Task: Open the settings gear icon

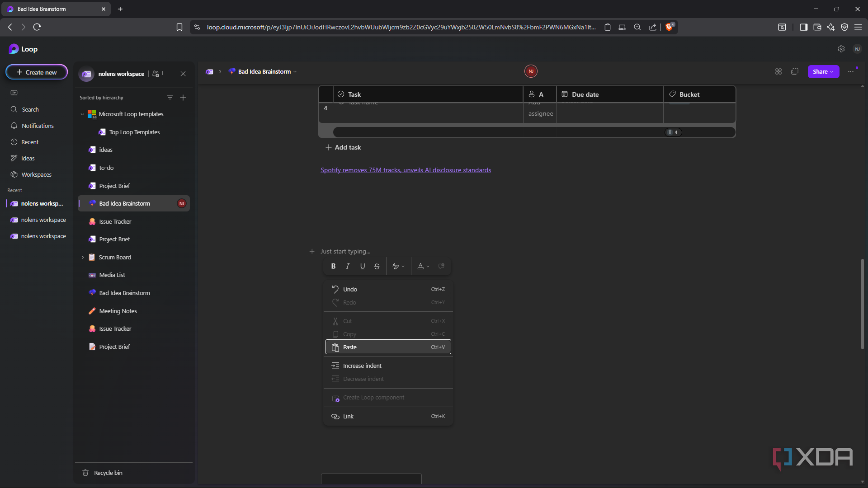Action: (841, 49)
